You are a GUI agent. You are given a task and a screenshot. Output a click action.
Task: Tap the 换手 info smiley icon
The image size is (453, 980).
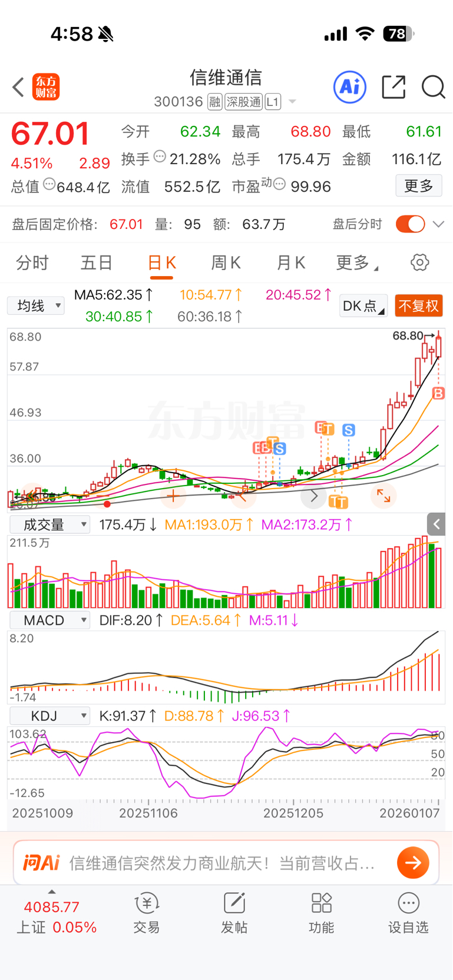click(160, 157)
